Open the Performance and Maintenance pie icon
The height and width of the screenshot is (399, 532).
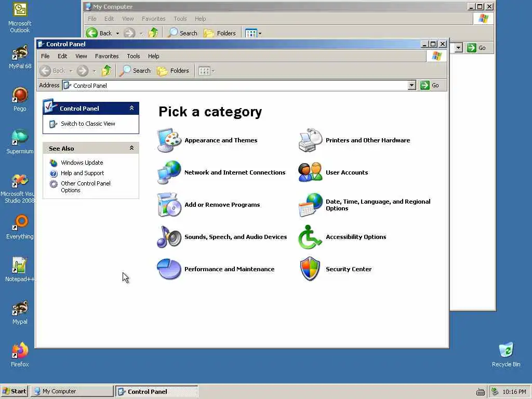(169, 269)
